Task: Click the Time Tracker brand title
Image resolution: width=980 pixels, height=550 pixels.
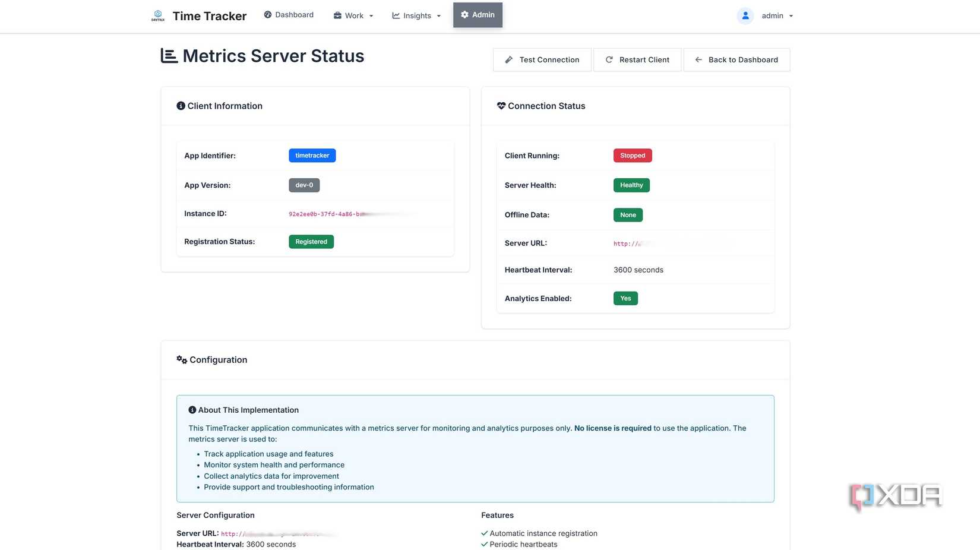Action: click(x=209, y=16)
